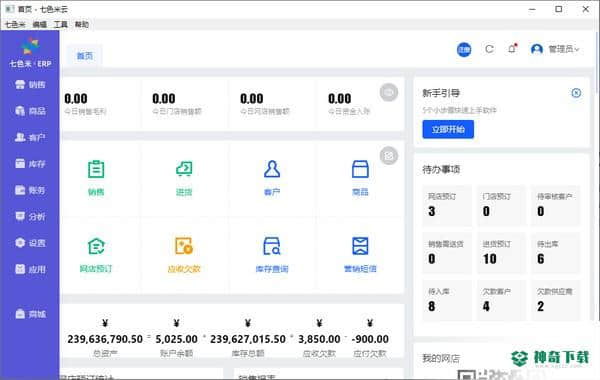
Task: Open 商城 mall in the sidebar
Action: pyautogui.click(x=30, y=314)
